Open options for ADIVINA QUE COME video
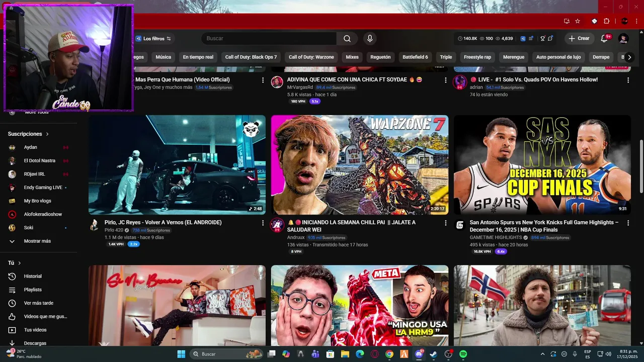Screen dimensions: 644x362 (x=445, y=80)
